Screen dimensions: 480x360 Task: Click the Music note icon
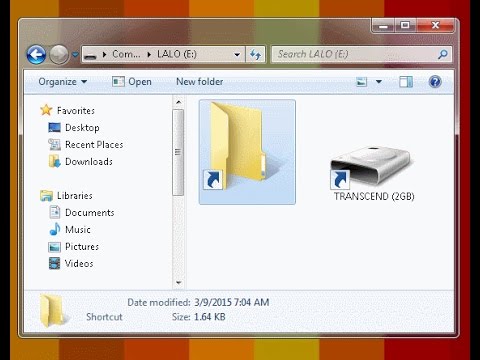tap(55, 229)
